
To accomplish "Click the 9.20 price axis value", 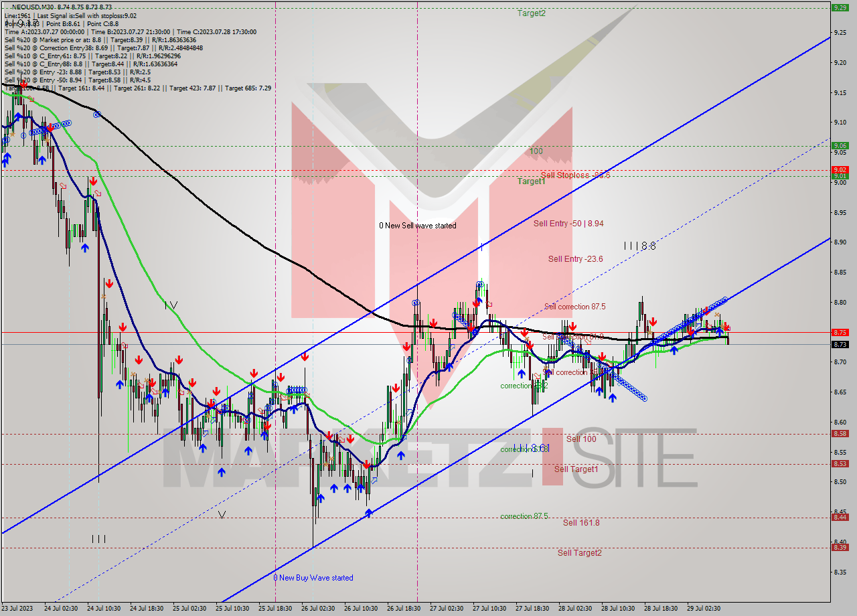I will [841, 62].
